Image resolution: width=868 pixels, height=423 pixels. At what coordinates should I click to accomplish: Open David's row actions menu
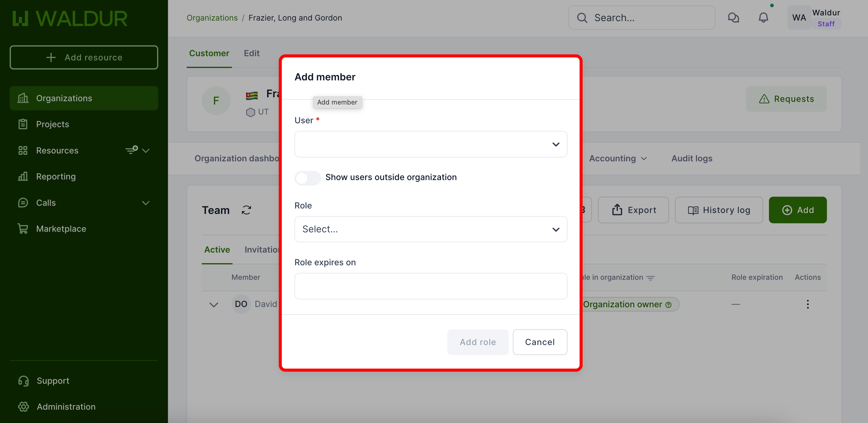pos(807,304)
